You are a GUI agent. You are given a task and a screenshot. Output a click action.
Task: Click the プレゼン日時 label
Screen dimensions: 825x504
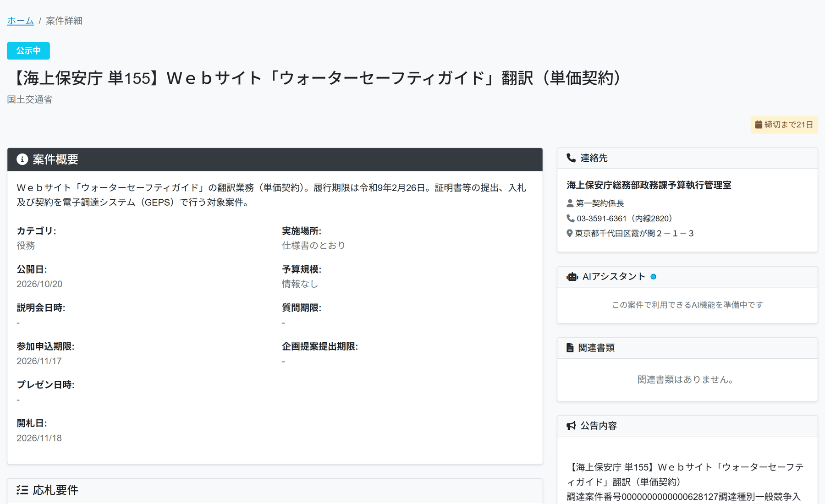point(45,385)
